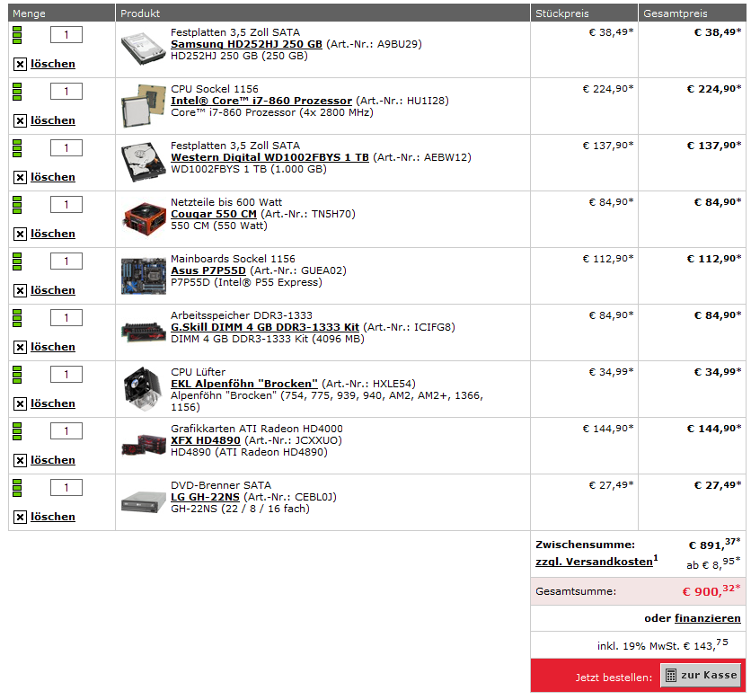Focus quantity field for Western Digital WD1002FBYS
This screenshot has width=751, height=700.
click(x=66, y=147)
